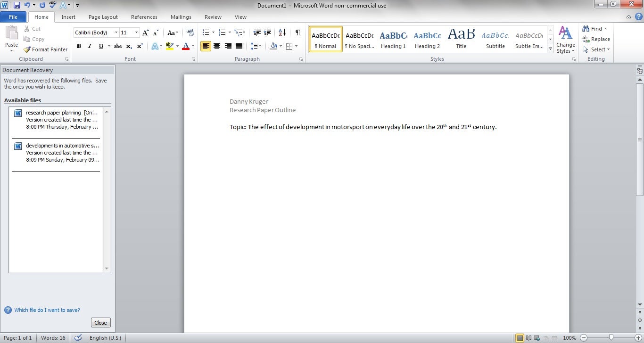Open Change Styles button

point(565,40)
